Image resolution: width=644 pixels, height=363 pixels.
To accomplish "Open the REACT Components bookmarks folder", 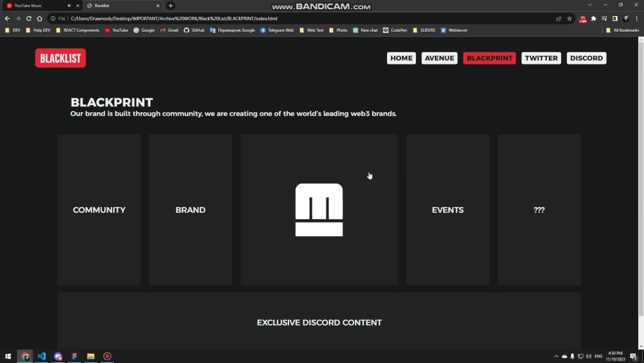I will [78, 30].
